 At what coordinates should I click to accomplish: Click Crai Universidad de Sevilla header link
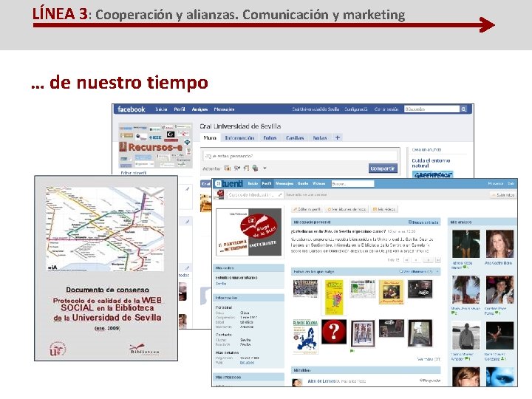point(316,109)
